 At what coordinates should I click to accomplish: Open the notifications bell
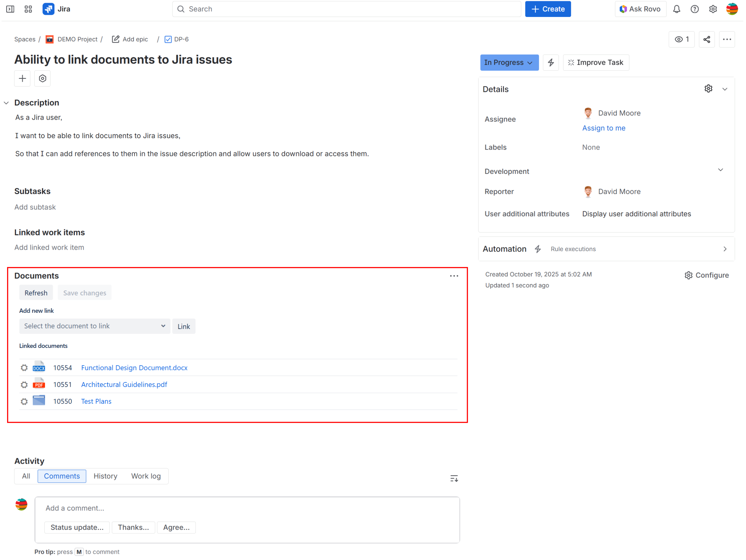677,9
